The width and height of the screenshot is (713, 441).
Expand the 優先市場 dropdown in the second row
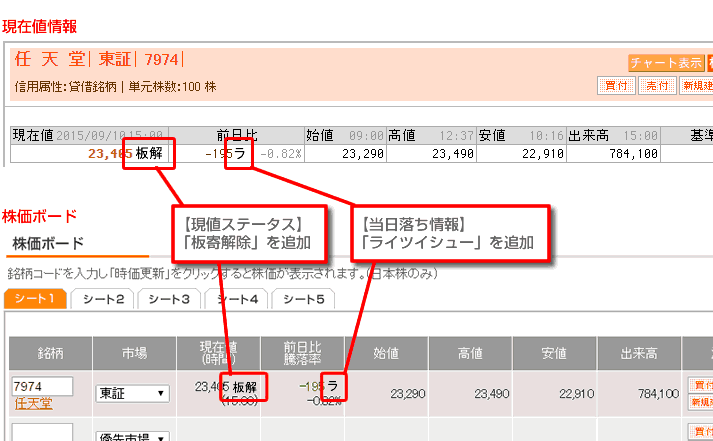(x=132, y=437)
